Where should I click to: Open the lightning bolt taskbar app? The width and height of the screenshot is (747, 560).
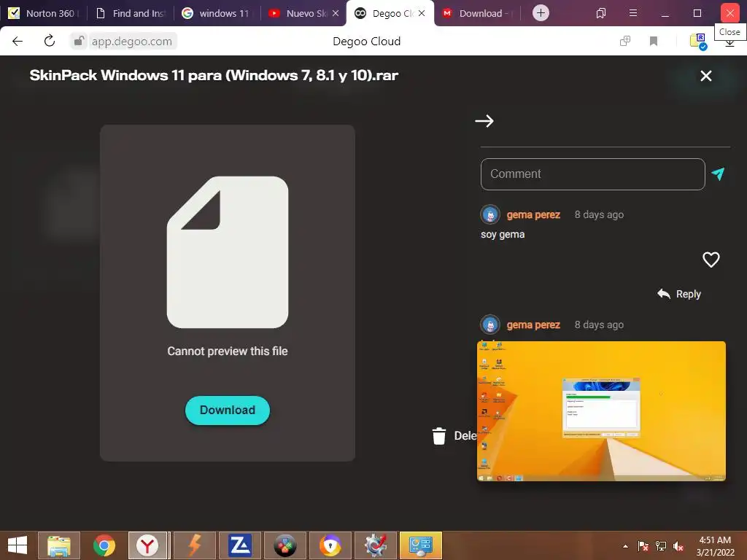coord(195,545)
